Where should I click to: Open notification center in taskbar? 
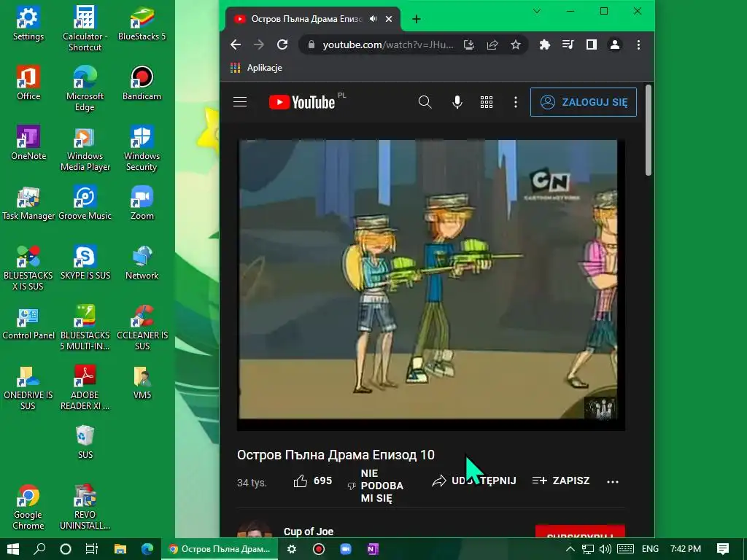tap(722, 549)
